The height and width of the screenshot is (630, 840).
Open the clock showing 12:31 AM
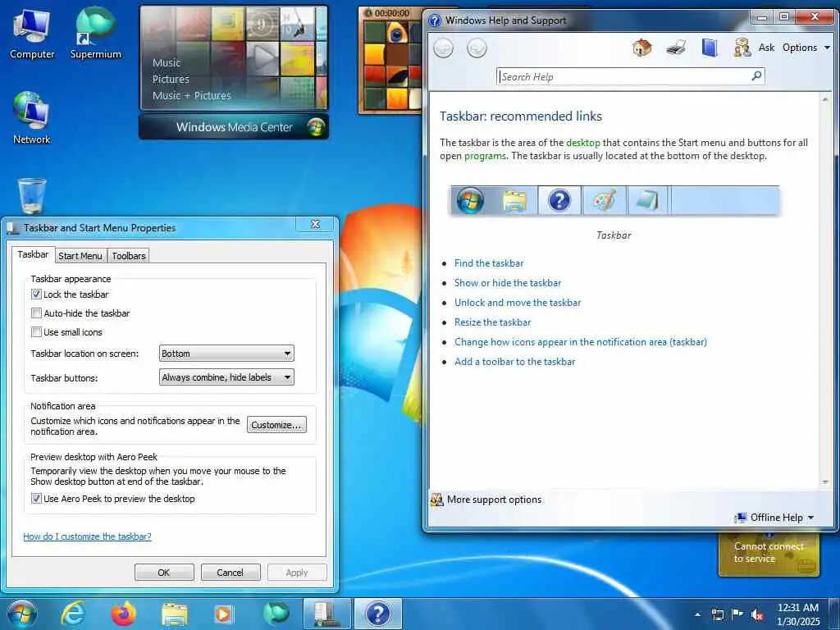[797, 614]
